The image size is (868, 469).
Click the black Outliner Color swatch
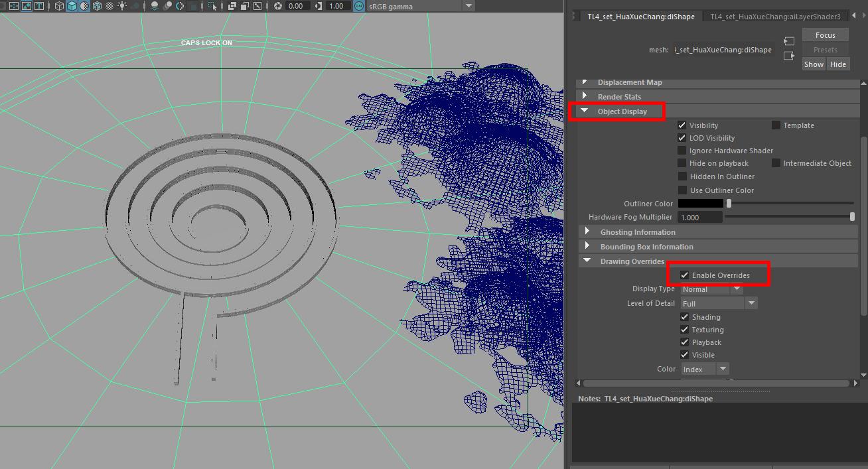pyautogui.click(x=700, y=204)
